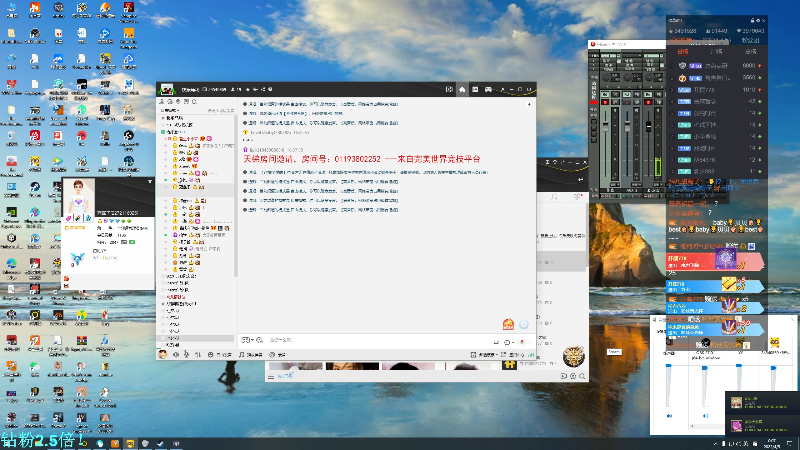
Task: Click the panel icon right of the home icon
Action: tap(475, 89)
